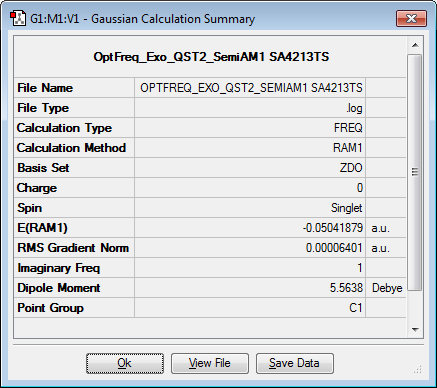Image resolution: width=437 pixels, height=388 pixels.
Task: Click the scrollbar down arrow
Action: 415,330
